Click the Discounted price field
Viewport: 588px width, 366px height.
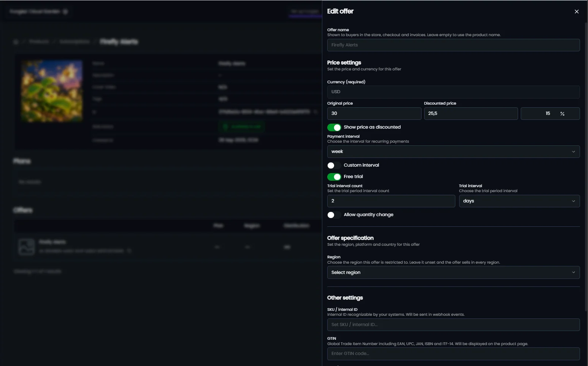pyautogui.click(x=471, y=113)
